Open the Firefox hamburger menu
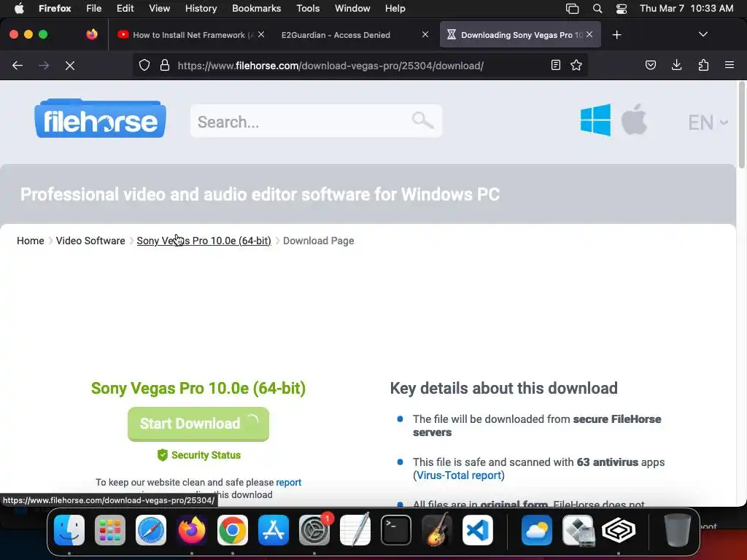The image size is (747, 560). tap(729, 65)
